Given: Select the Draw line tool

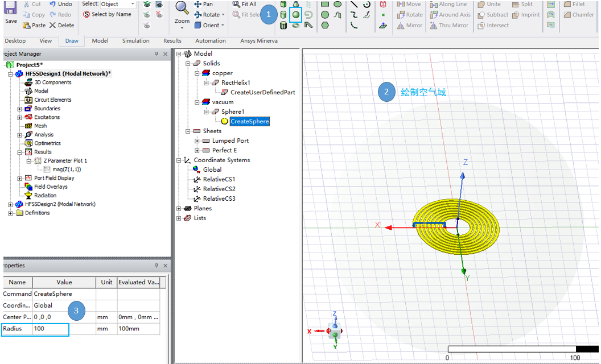Looking at the screenshot, I should [x=354, y=4].
